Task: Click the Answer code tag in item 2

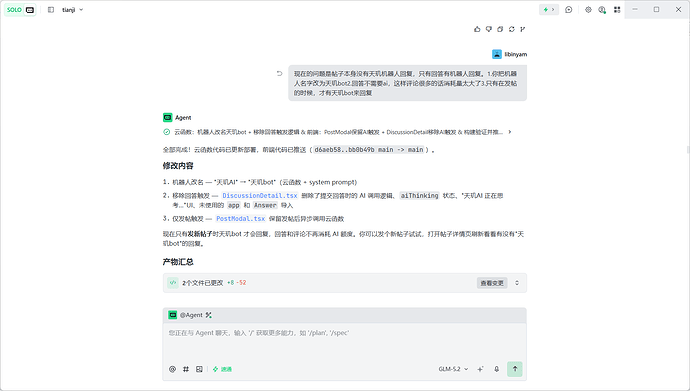Action: (265, 205)
